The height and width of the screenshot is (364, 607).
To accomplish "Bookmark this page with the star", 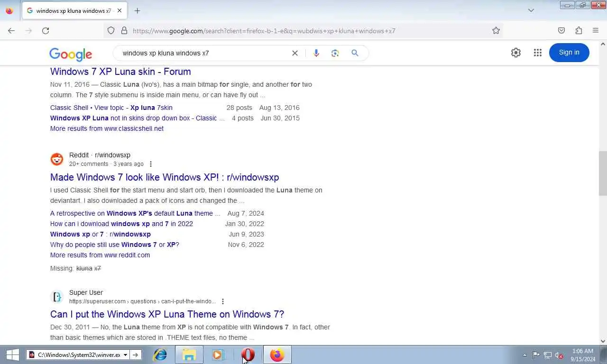I will point(496,30).
